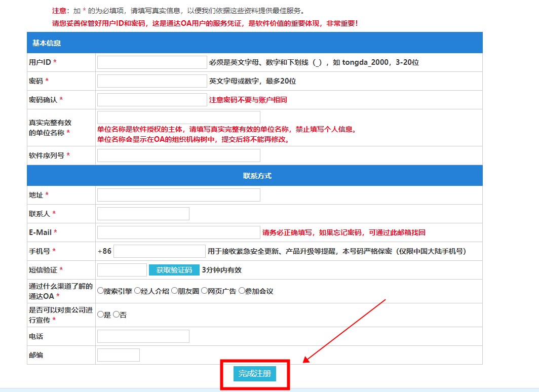Select the 单位名称 text field
This screenshot has width=539, height=392.
pyautogui.click(x=178, y=117)
